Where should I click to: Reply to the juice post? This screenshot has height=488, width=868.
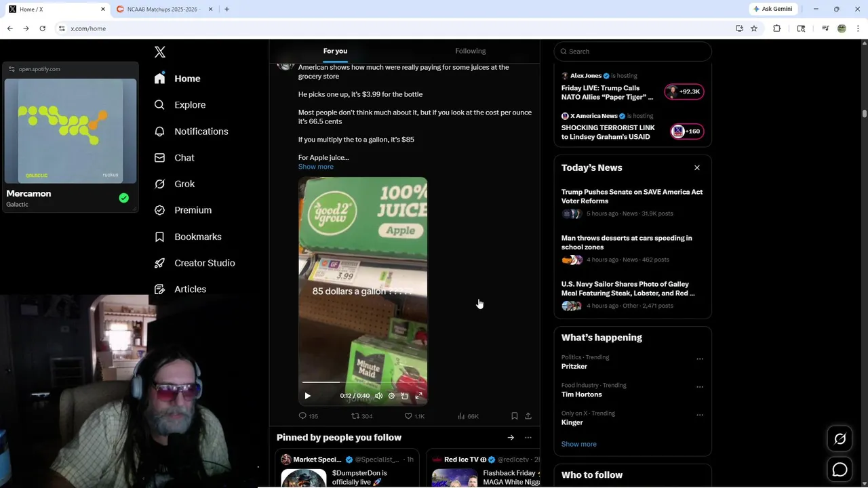coord(309,416)
